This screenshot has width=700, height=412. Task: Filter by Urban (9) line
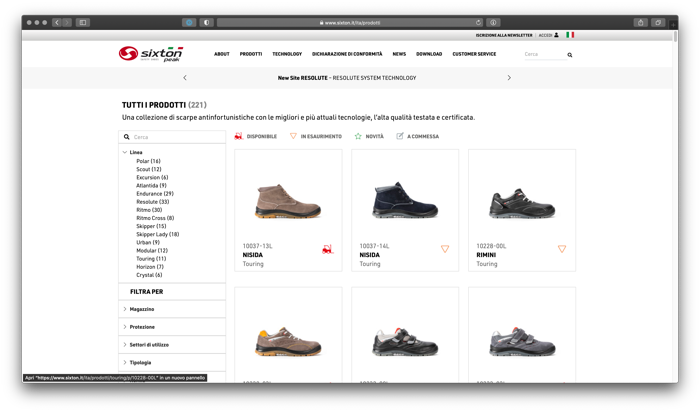click(x=148, y=242)
